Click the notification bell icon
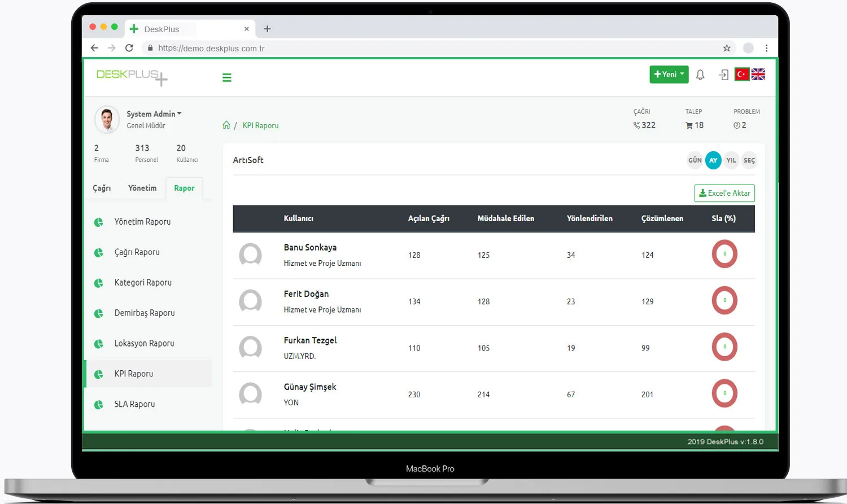Image resolution: width=847 pixels, height=504 pixels. pos(700,74)
